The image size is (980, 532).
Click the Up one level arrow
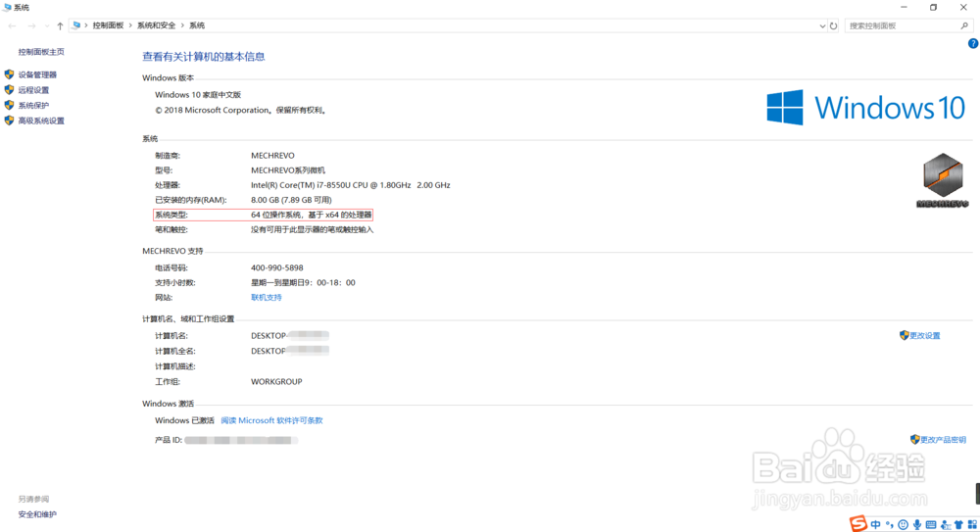(x=60, y=25)
